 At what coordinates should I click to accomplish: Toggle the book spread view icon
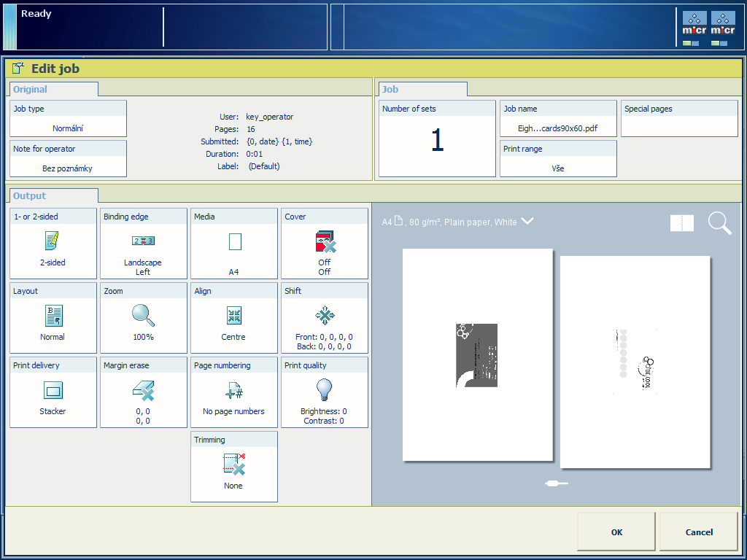coord(681,223)
